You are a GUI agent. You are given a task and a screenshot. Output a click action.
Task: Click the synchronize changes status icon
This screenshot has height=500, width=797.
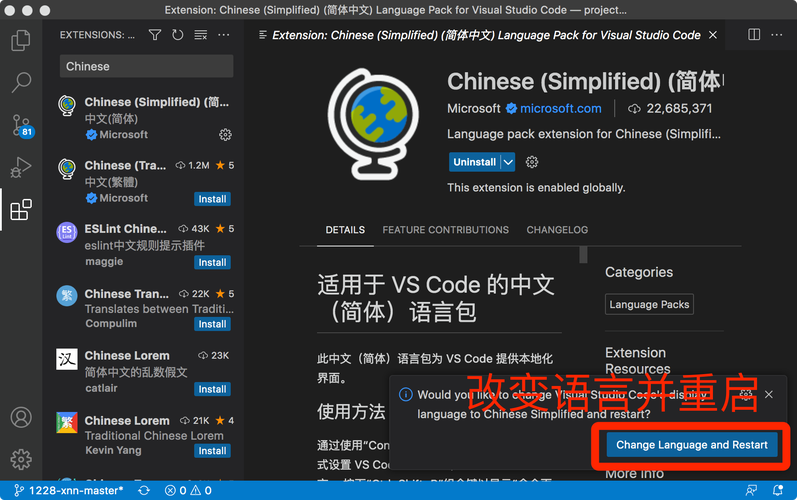pyautogui.click(x=144, y=490)
